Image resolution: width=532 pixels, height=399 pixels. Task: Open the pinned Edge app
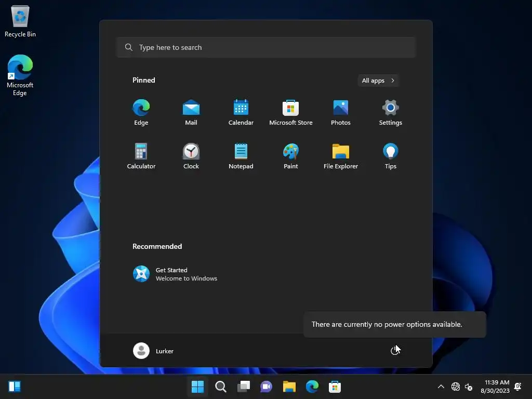pos(141,112)
